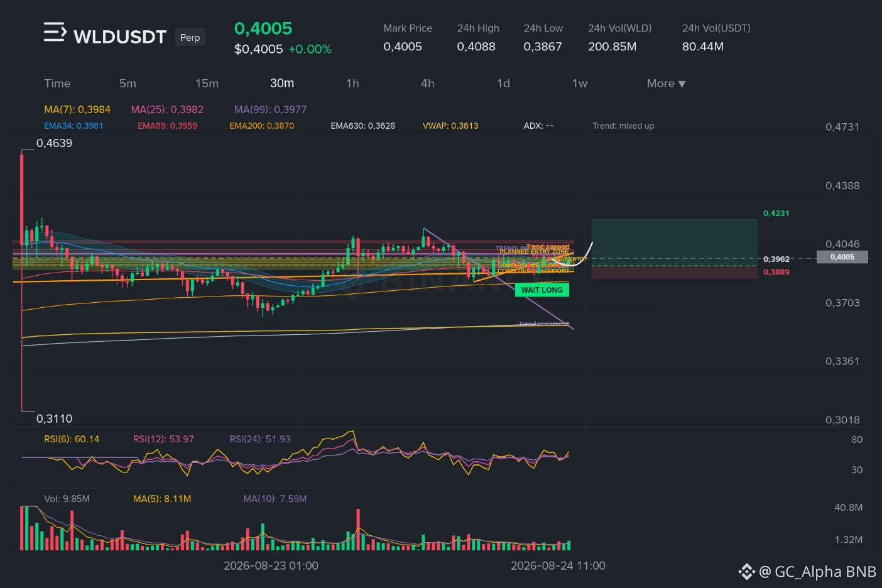Click the RSI(6): 60.14 label
Viewport: 882px width, 588px height.
point(72,439)
